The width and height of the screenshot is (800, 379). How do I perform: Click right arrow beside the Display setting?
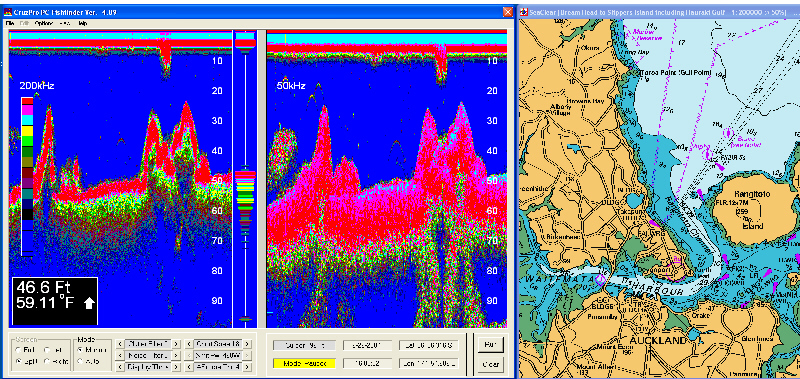(x=176, y=367)
